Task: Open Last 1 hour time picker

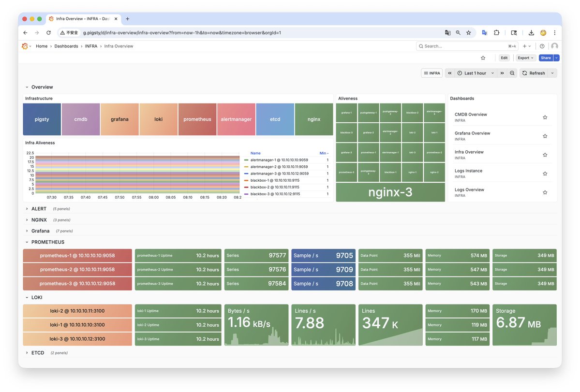Action: [x=476, y=73]
